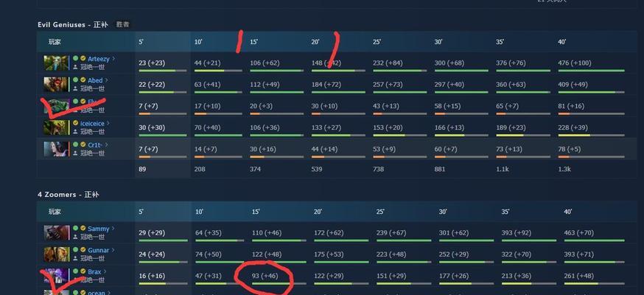Expand chevron next to Iceiceice

coord(108,123)
